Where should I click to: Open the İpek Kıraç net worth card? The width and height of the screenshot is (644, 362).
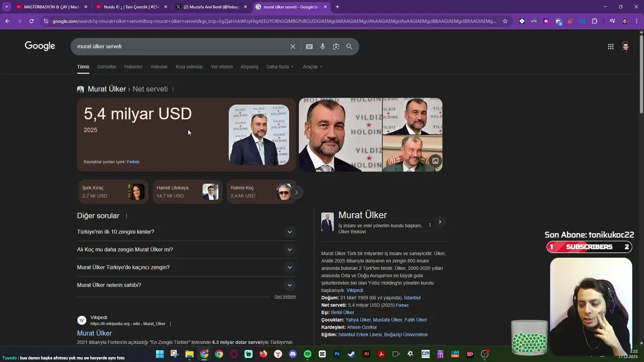coord(113,192)
